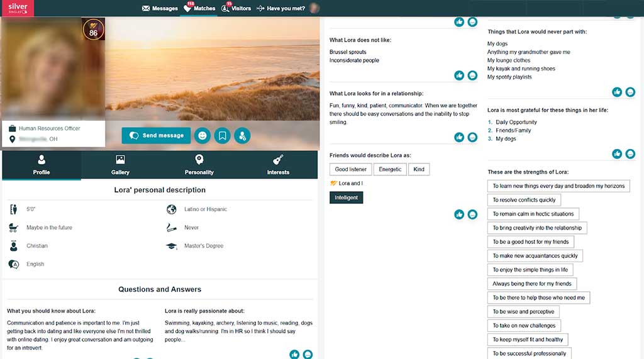The height and width of the screenshot is (359, 644).
Task: Click the 'Human Resources Officer' job text
Action: click(49, 128)
